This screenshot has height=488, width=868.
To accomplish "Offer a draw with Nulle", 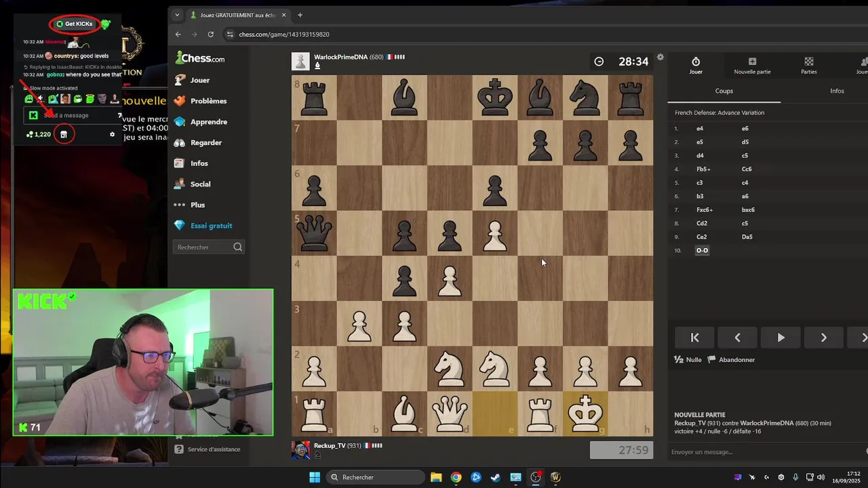I will 688,360.
